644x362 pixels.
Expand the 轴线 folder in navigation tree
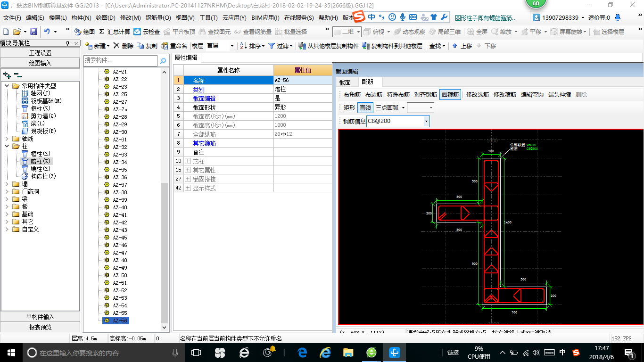tap(7, 139)
